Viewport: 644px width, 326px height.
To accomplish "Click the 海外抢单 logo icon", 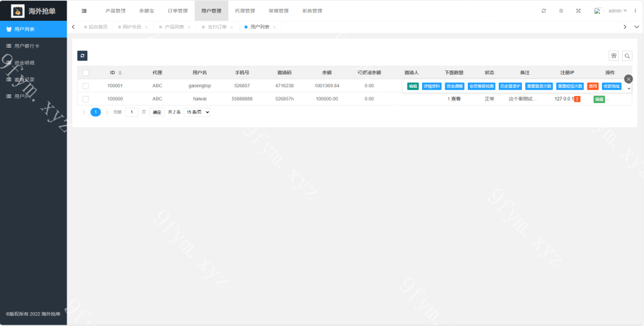I will pos(18,11).
